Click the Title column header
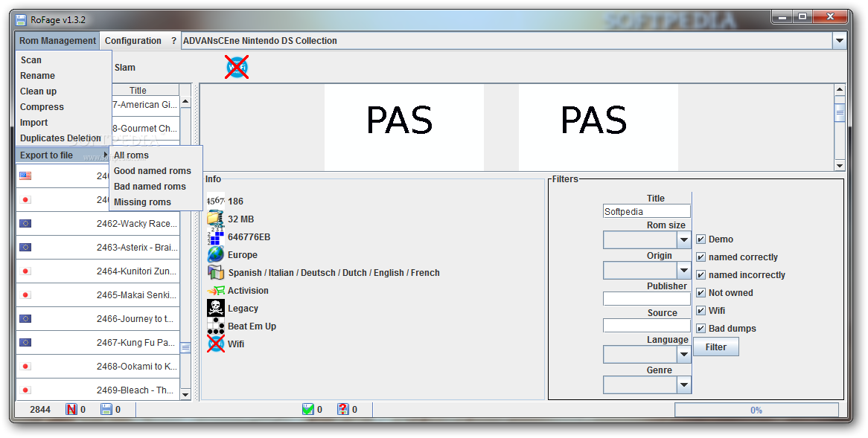The height and width of the screenshot is (438, 868). click(x=138, y=90)
